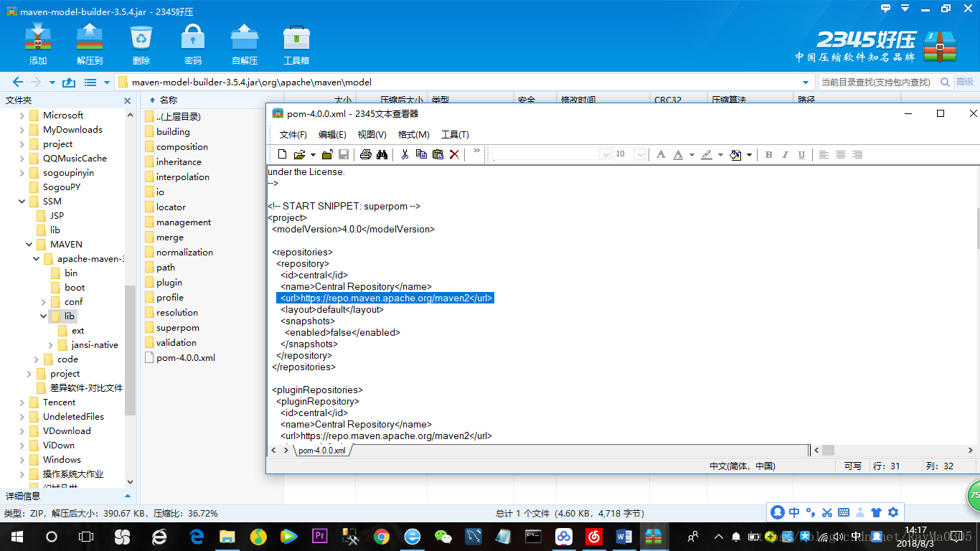Click the align right icon
The height and width of the screenshot is (551, 980).
click(857, 154)
